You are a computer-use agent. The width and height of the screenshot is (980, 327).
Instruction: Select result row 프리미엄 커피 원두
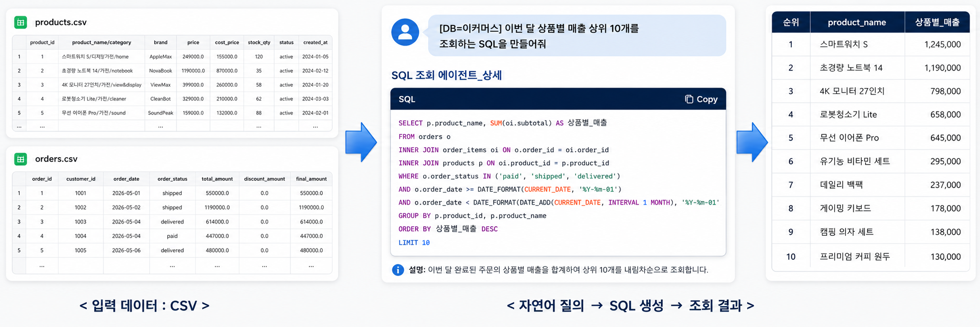coord(871,257)
